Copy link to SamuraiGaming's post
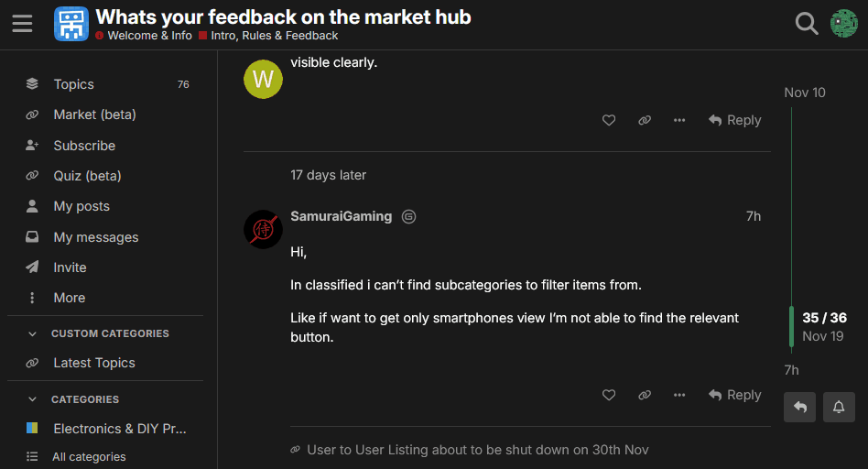 click(x=645, y=395)
